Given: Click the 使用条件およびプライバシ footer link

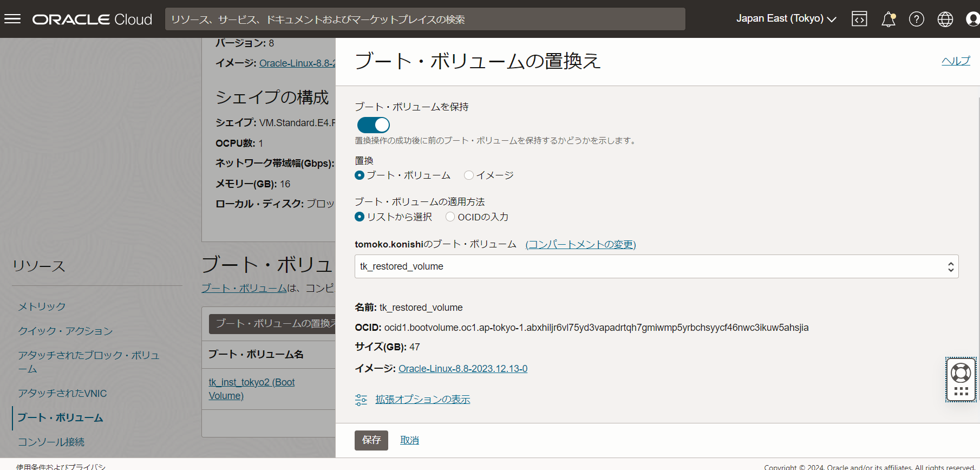Looking at the screenshot, I should [61, 466].
